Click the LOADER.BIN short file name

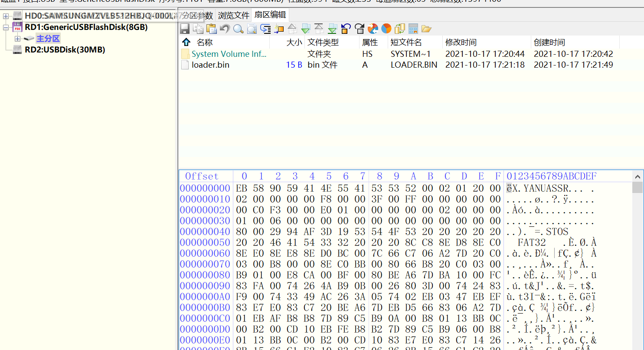414,65
